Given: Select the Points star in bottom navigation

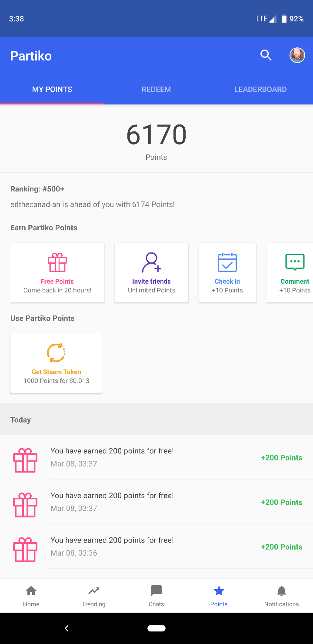Looking at the screenshot, I should point(219,596).
